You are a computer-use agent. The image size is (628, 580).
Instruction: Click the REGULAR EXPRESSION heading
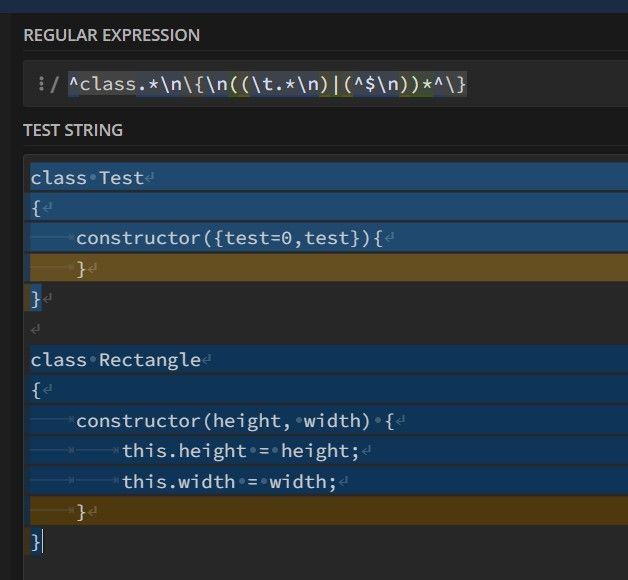coord(111,35)
